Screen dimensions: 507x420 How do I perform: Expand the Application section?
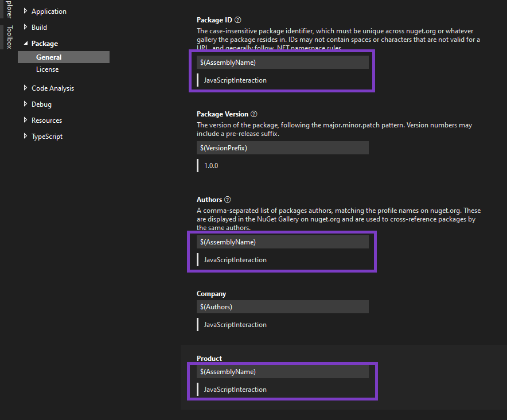coord(25,11)
